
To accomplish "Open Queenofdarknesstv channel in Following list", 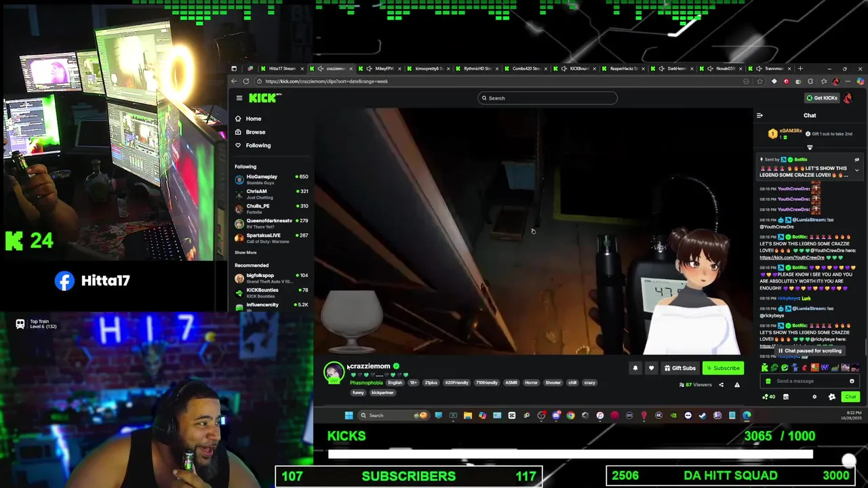I will point(271,224).
